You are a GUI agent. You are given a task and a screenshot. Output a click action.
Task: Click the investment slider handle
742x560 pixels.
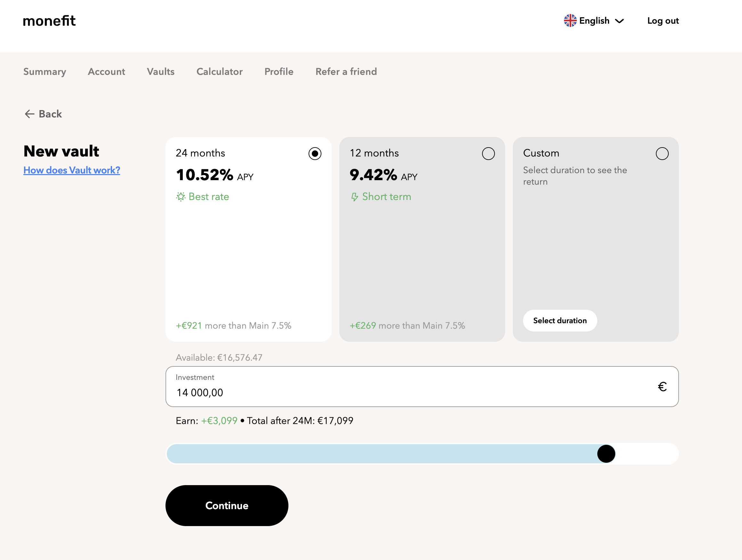[606, 454]
